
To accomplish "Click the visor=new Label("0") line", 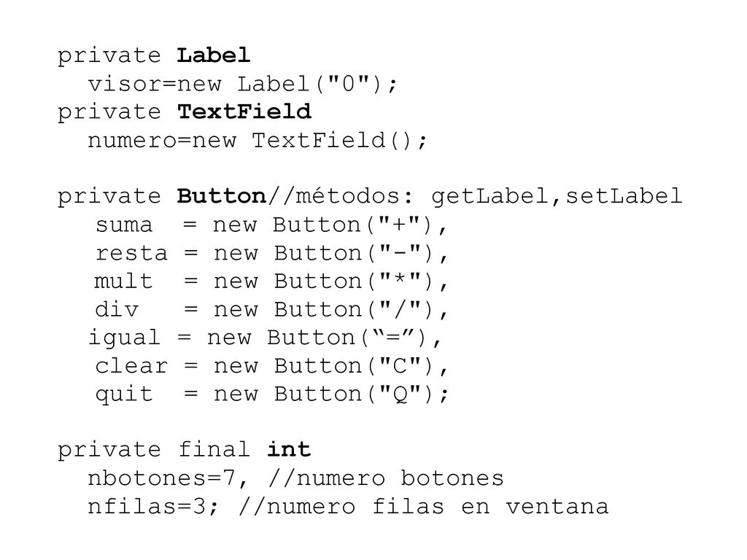I will tap(242, 84).
